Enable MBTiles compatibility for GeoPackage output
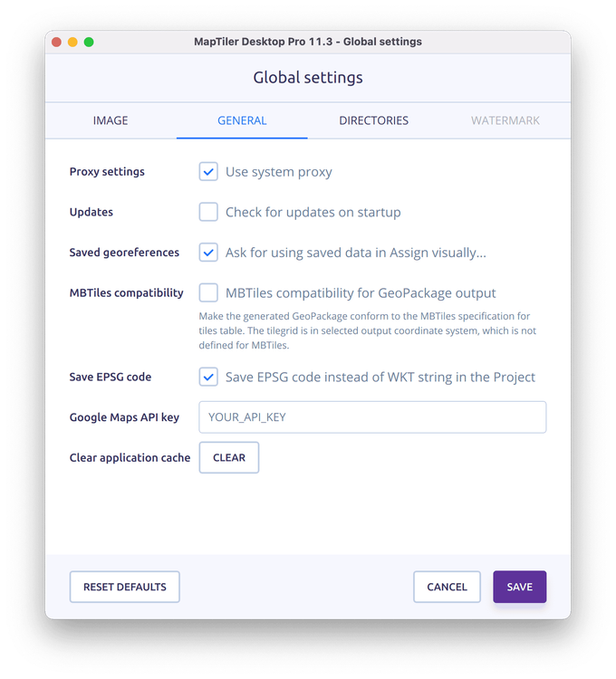Image resolution: width=616 pixels, height=679 pixels. pos(208,292)
